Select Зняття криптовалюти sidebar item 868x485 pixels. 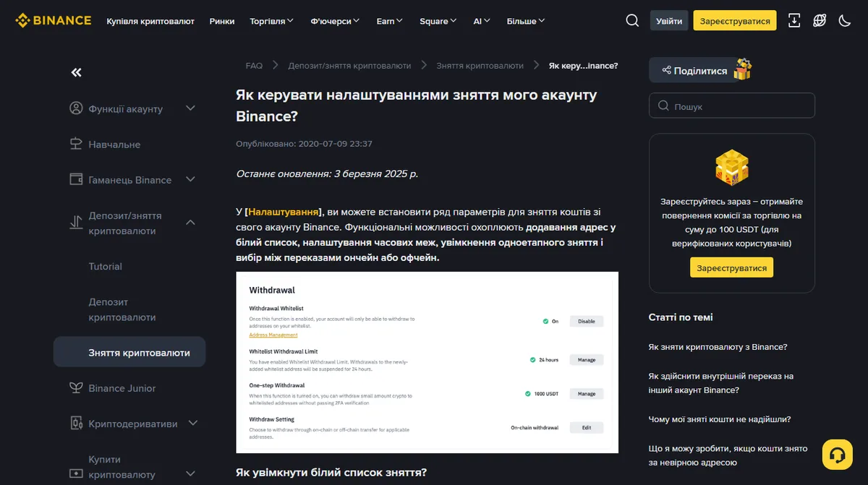(x=129, y=352)
